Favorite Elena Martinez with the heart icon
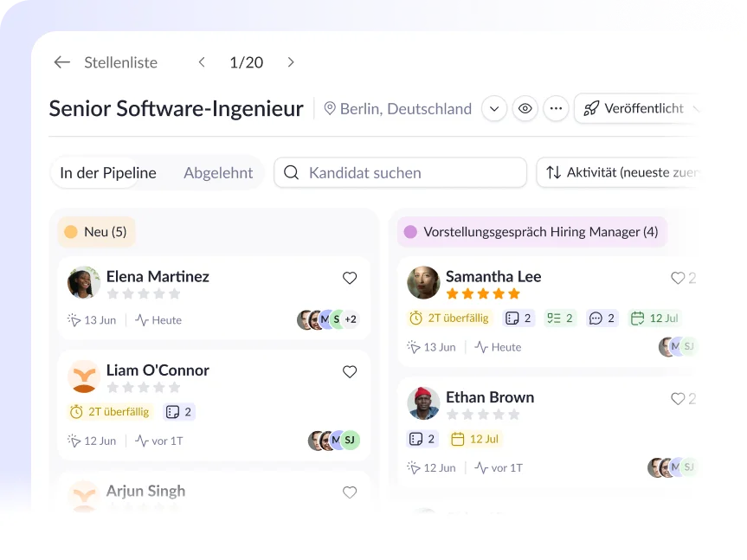 click(350, 278)
